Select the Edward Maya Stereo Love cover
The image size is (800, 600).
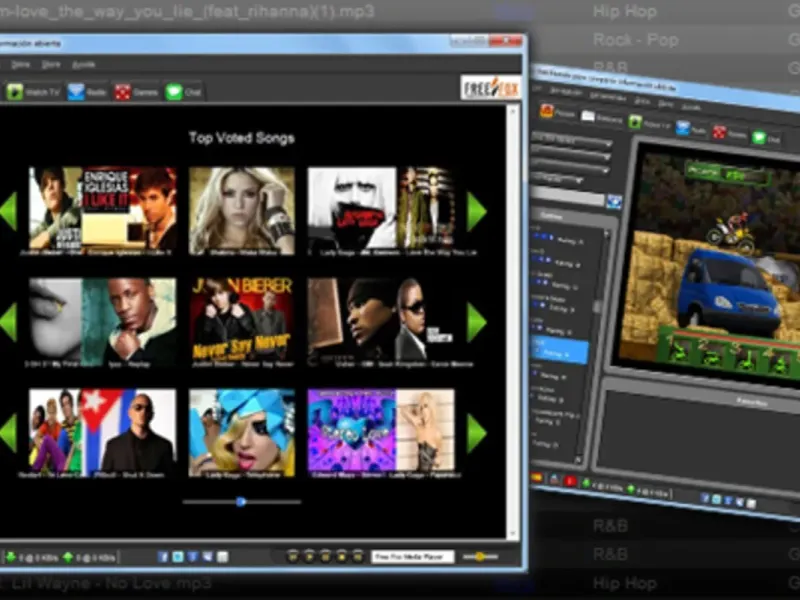(x=352, y=431)
